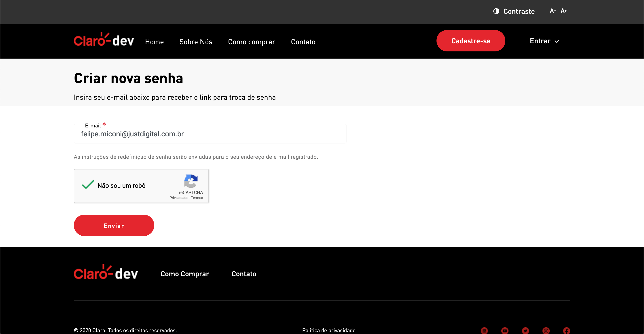644x334 pixels.
Task: Click the Claro dev logo in footer
Action: tap(106, 273)
